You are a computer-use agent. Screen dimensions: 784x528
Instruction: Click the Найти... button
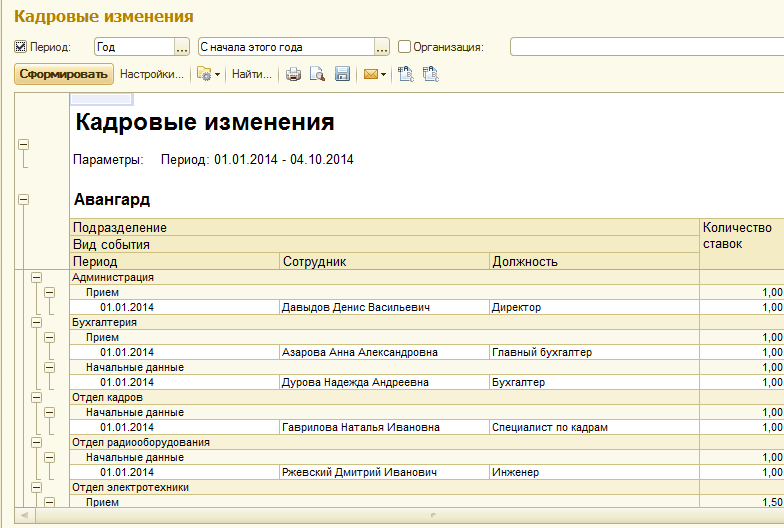[x=252, y=74]
